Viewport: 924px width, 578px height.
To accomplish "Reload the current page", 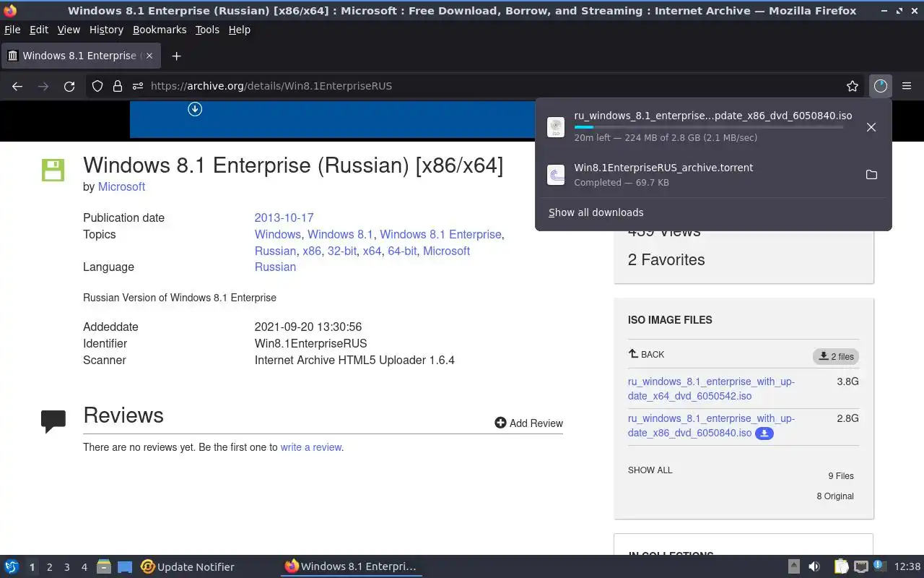I will (69, 86).
